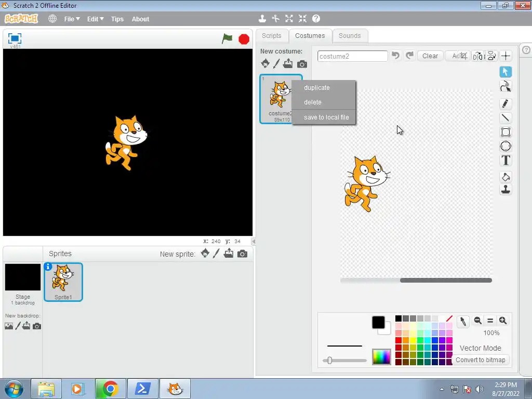Click the line width slider

pos(345,361)
